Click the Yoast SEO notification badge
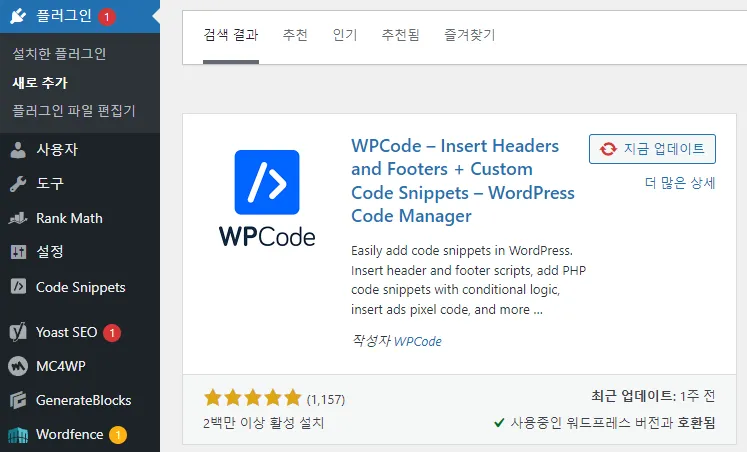The width and height of the screenshot is (747, 452). pos(112,333)
